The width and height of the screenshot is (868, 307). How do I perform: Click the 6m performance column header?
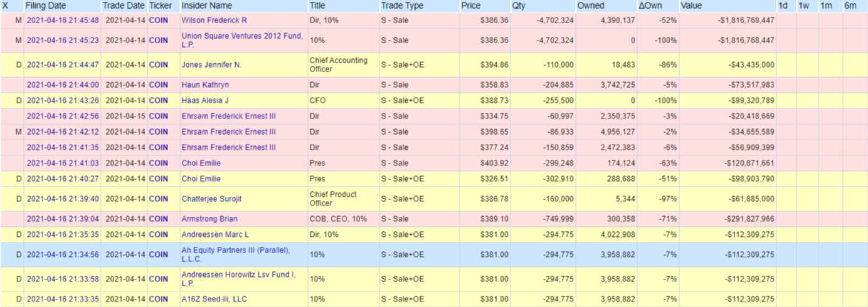(x=850, y=6)
